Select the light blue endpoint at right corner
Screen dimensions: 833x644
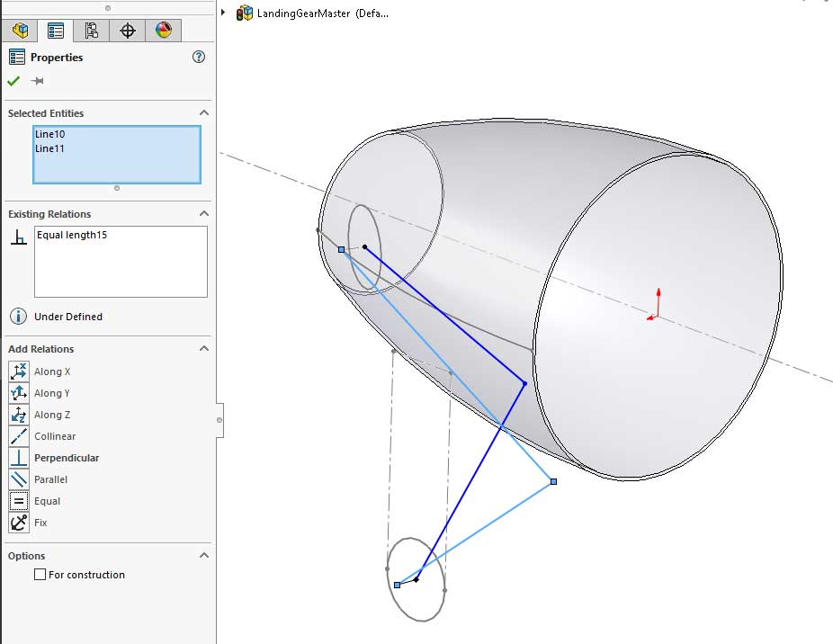(553, 481)
